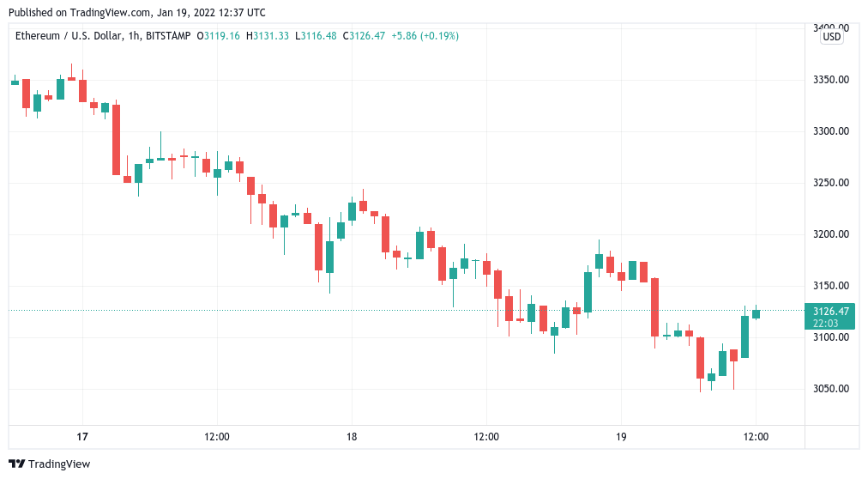Select the 17 date marker on time axis
The width and height of the screenshot is (868, 479).
(82, 437)
